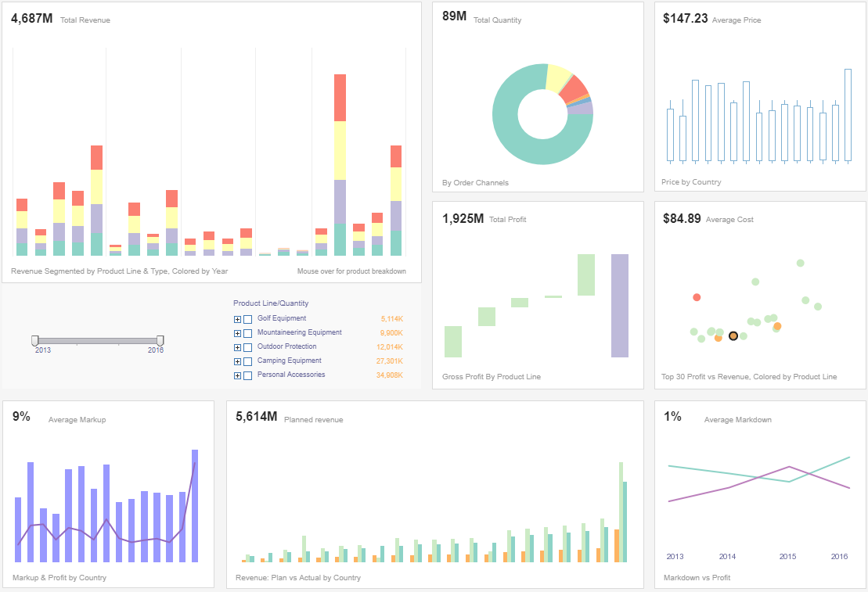This screenshot has width=868, height=592.
Task: Click the yellow segment of donut chart
Action: point(557,78)
